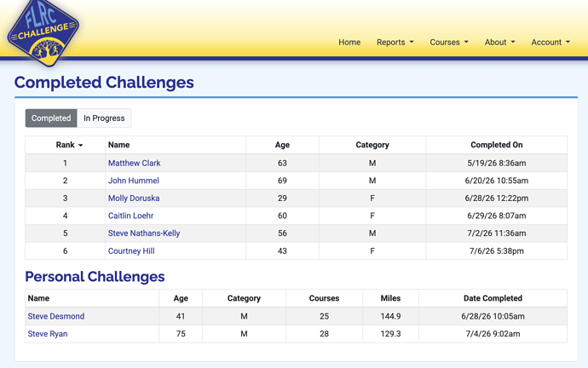Click the FLRC Challenge logo
Screen dimensions: 588x368
pyautogui.click(x=43, y=32)
